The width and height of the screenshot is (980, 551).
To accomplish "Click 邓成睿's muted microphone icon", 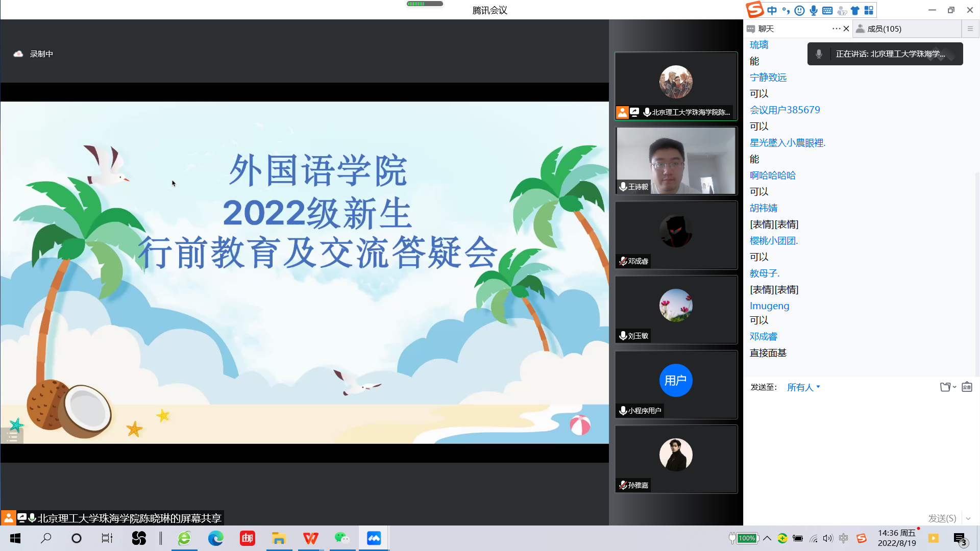I will point(623,261).
